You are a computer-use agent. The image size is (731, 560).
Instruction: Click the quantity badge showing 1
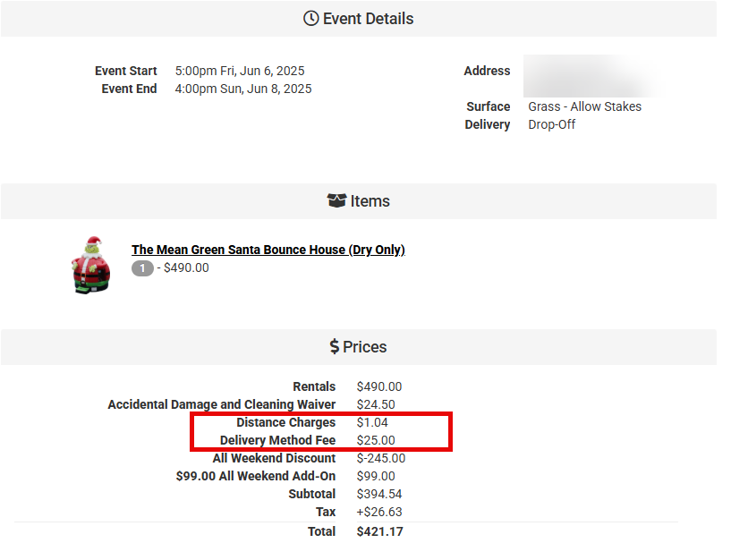click(142, 267)
